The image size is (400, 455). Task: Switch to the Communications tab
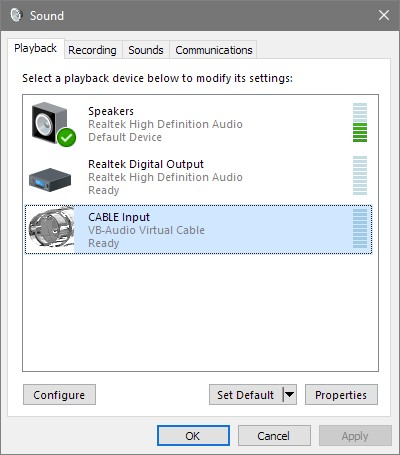[x=213, y=50]
